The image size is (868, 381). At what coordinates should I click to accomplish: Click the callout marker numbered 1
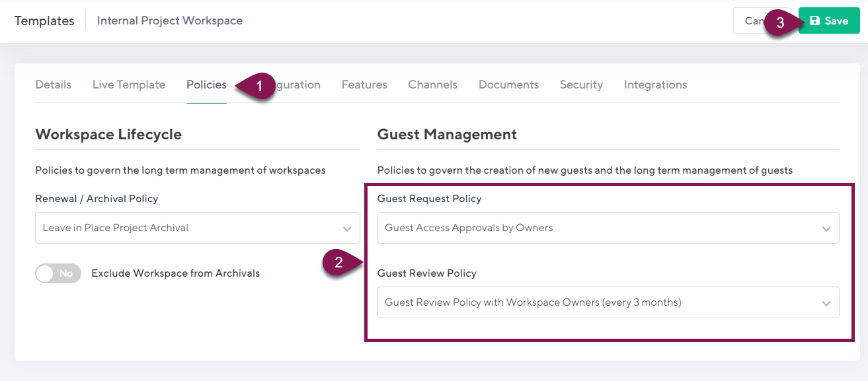(258, 86)
